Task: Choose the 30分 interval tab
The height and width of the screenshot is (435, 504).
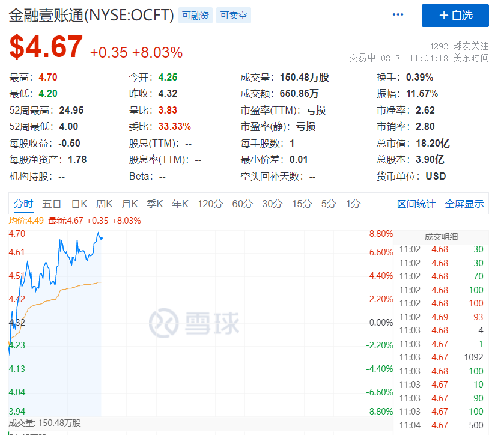Action: [272, 204]
